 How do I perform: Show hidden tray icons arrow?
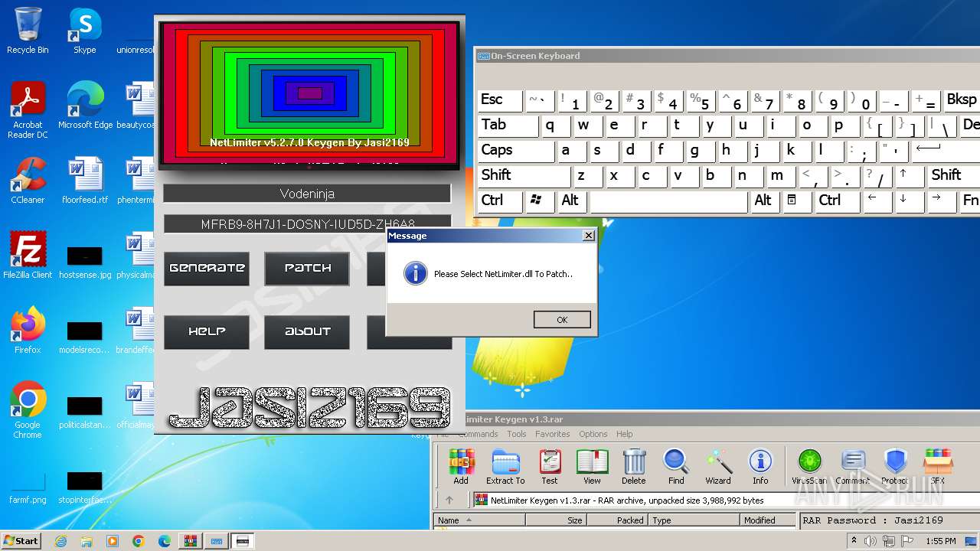(x=854, y=541)
